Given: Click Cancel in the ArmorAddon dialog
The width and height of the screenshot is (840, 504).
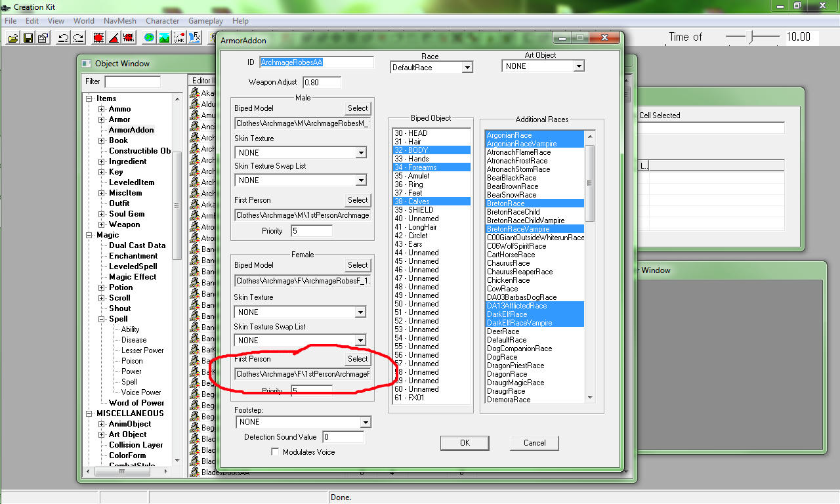Looking at the screenshot, I should (x=534, y=443).
